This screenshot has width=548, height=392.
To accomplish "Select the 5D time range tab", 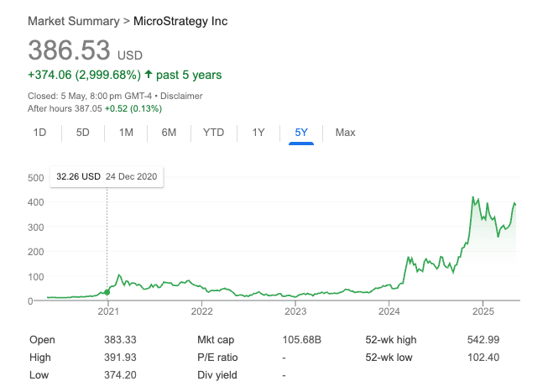I will [83, 133].
